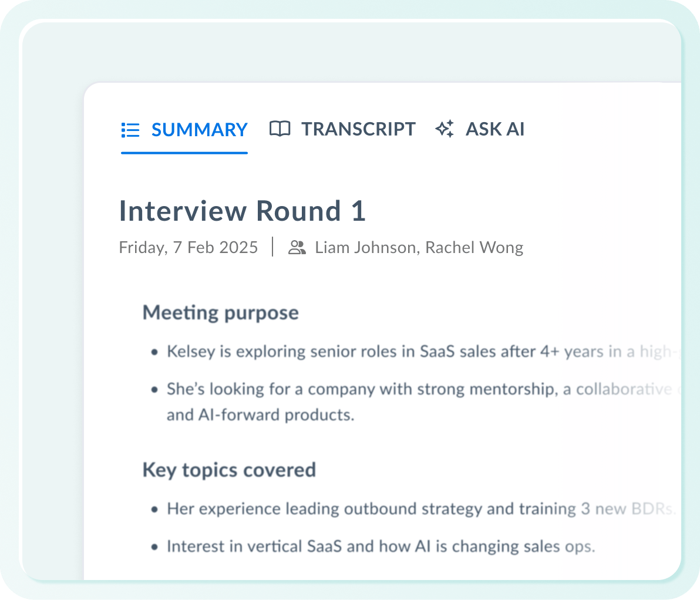Click the line ending in AI-forward products
Viewport: 700px width, 600px height.
[260, 415]
